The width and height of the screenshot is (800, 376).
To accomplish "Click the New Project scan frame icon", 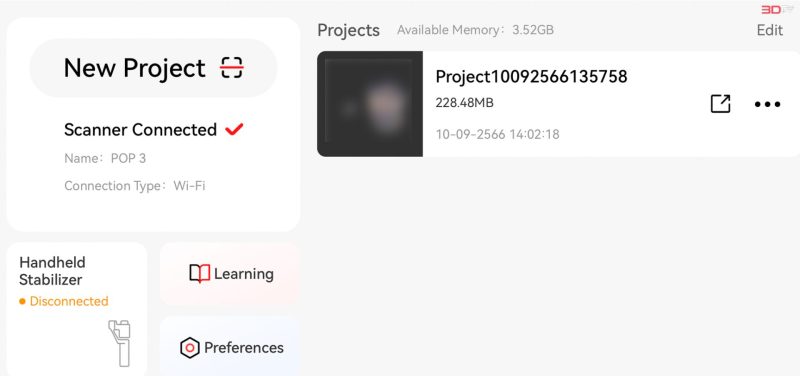I will point(232,68).
